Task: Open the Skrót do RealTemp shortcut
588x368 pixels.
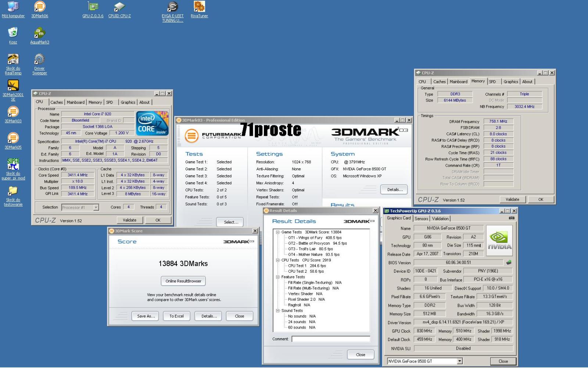Action: 13,64
